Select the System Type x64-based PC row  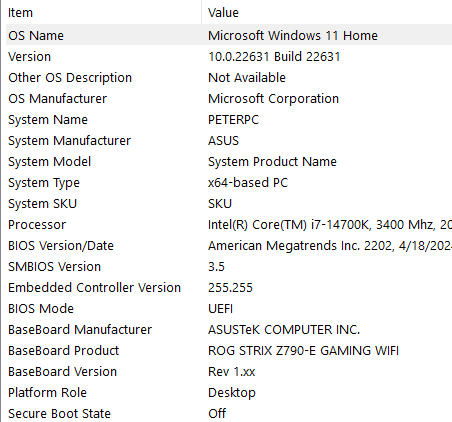[229, 182]
